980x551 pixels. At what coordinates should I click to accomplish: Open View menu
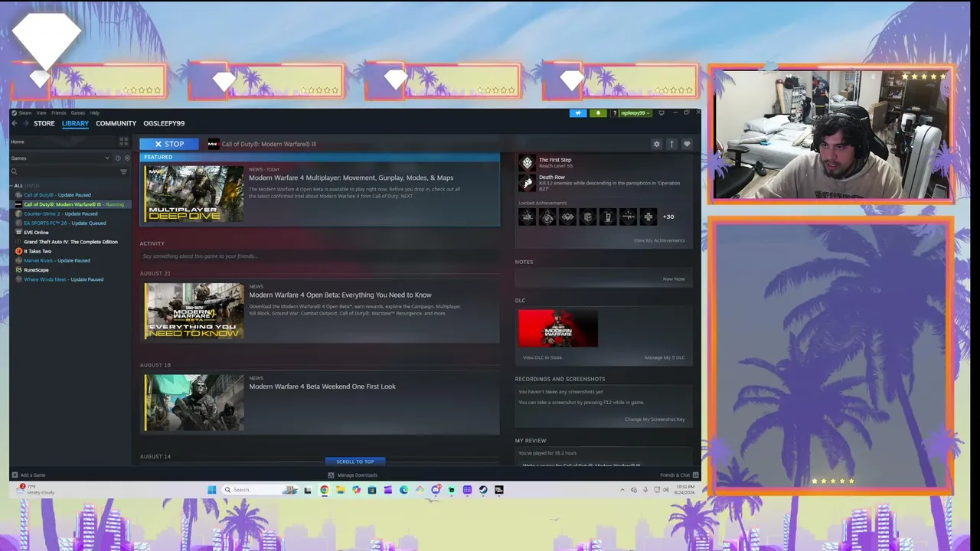(41, 112)
